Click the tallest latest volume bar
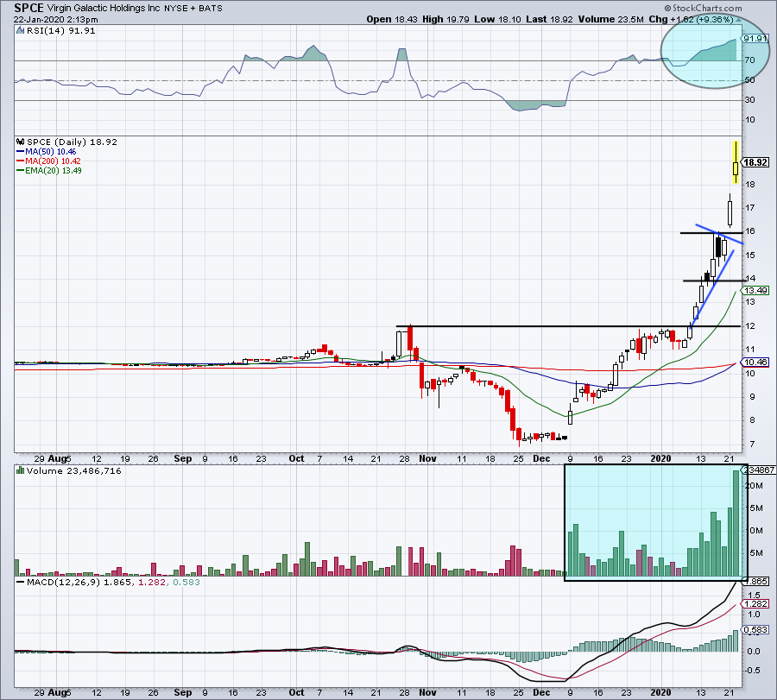The height and width of the screenshot is (700, 777). (x=736, y=523)
